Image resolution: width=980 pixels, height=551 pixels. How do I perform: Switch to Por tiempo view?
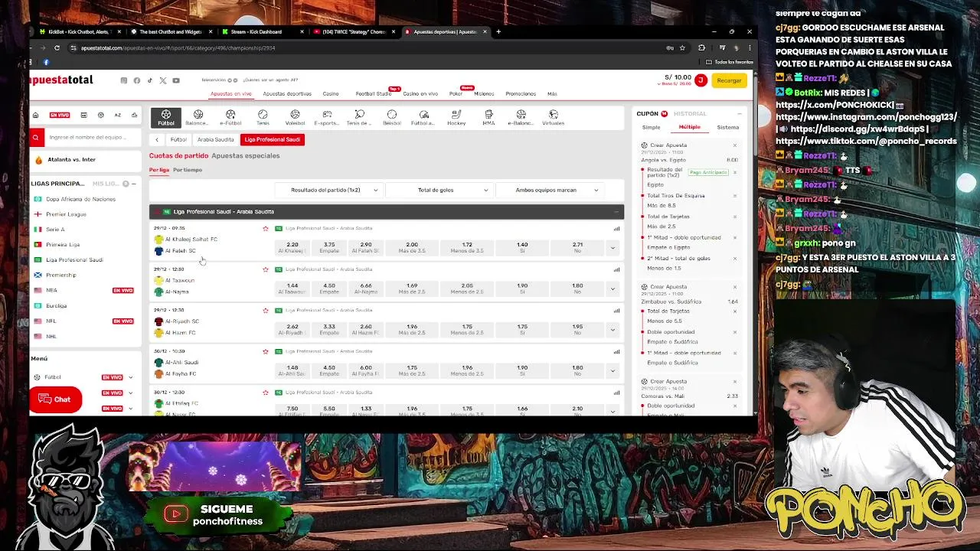(x=188, y=170)
